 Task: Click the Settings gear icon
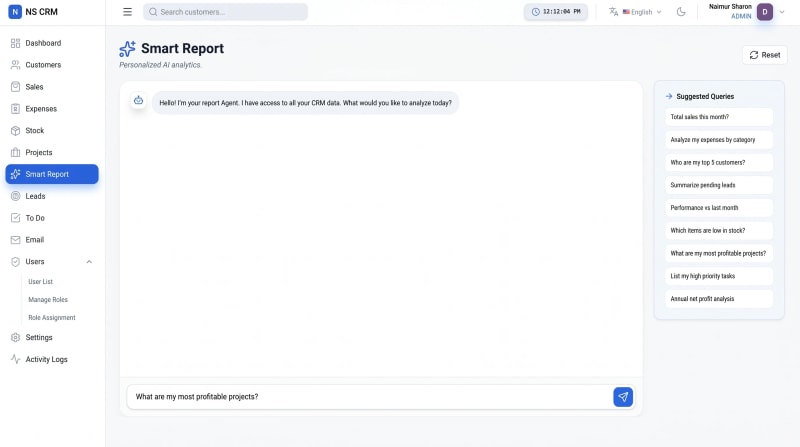(x=15, y=337)
